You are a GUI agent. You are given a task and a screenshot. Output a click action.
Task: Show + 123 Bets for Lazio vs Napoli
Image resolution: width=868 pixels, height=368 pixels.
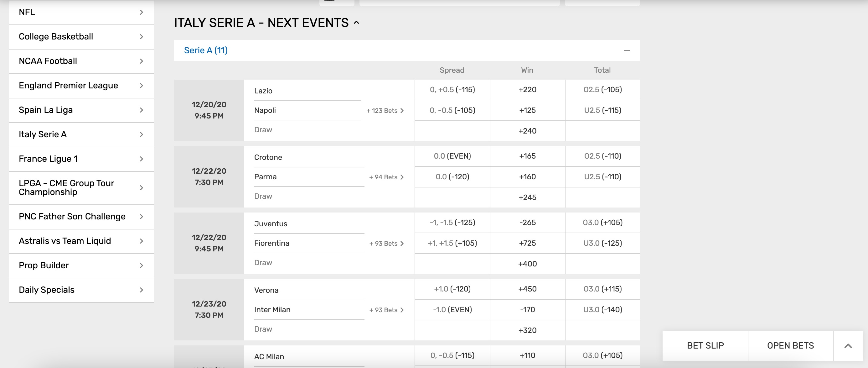click(385, 111)
